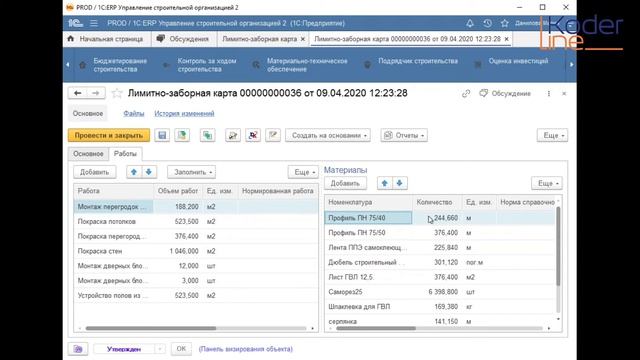Open favorites star in top bar
Screen dimensions: 640x360
click(x=504, y=23)
